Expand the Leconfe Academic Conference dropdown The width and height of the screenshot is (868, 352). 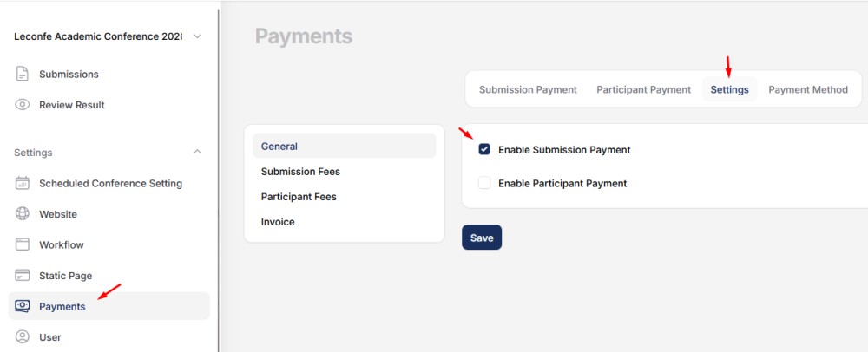coord(197,36)
